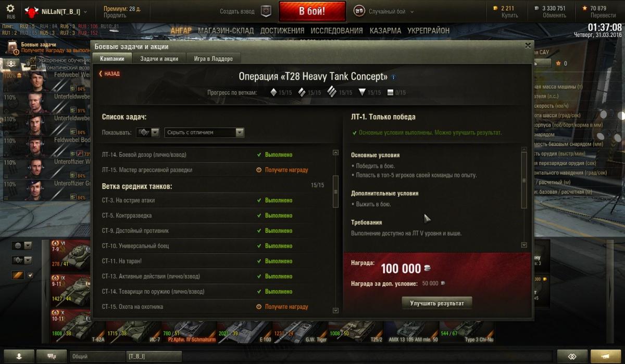Image resolution: width=625 pixels, height=364 pixels.
Task: Open the contacts list icon
Action: click(19, 356)
